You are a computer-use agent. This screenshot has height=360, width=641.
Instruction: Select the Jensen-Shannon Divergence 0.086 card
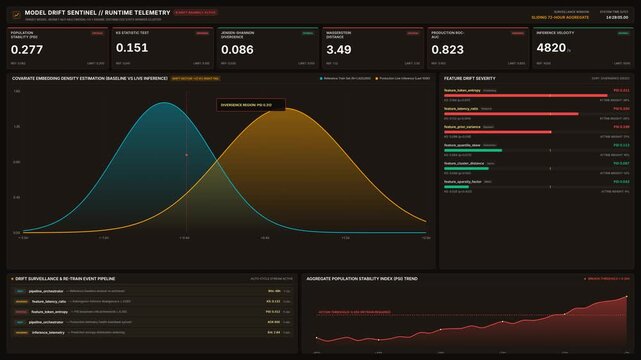point(268,48)
